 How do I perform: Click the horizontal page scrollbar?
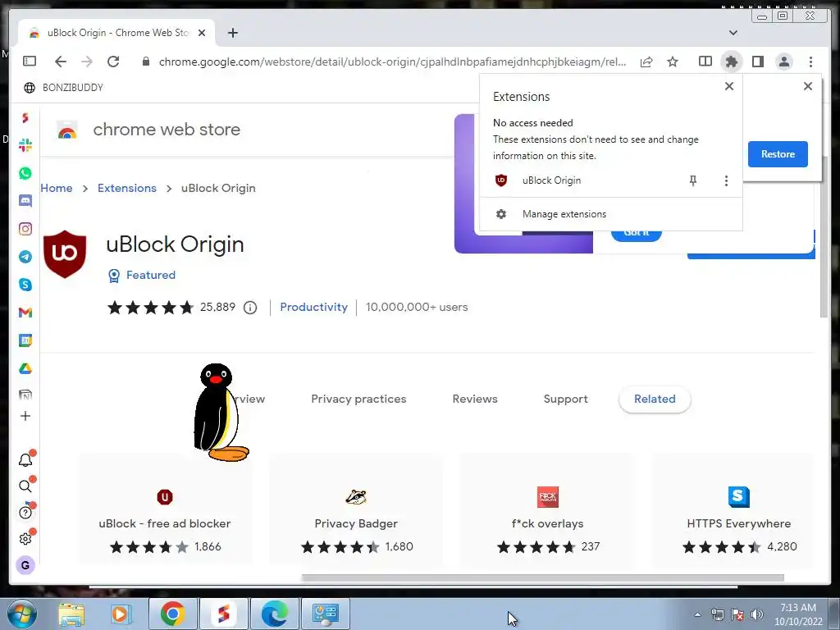(542, 578)
